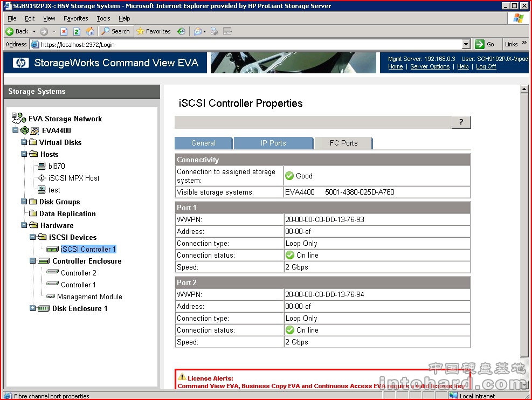Open the Favorites menu

coord(75,18)
